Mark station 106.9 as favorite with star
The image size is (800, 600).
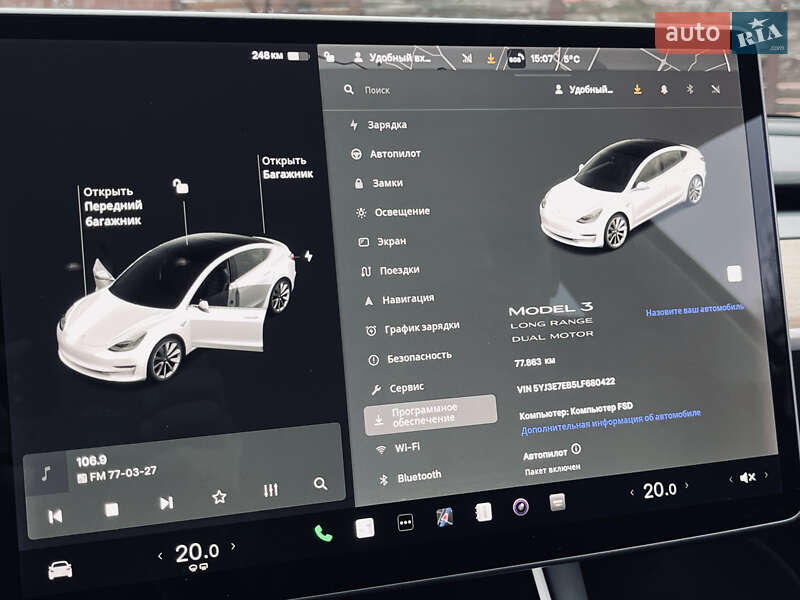[x=219, y=496]
